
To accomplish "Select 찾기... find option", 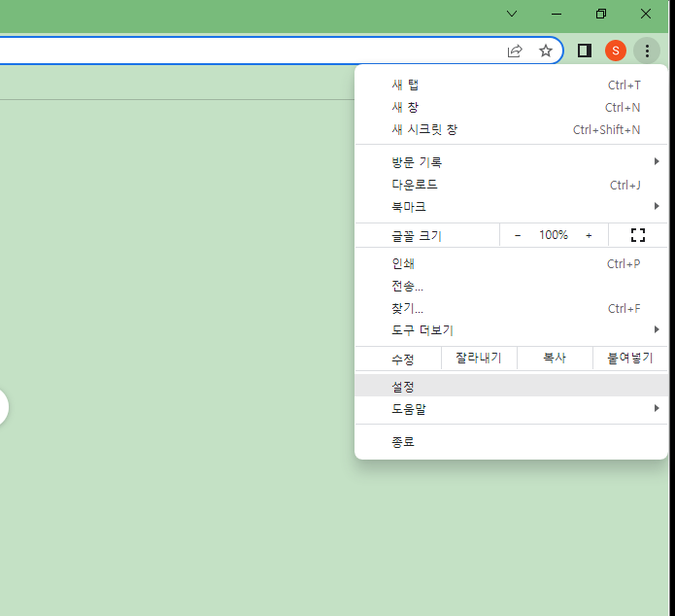I will click(x=511, y=308).
